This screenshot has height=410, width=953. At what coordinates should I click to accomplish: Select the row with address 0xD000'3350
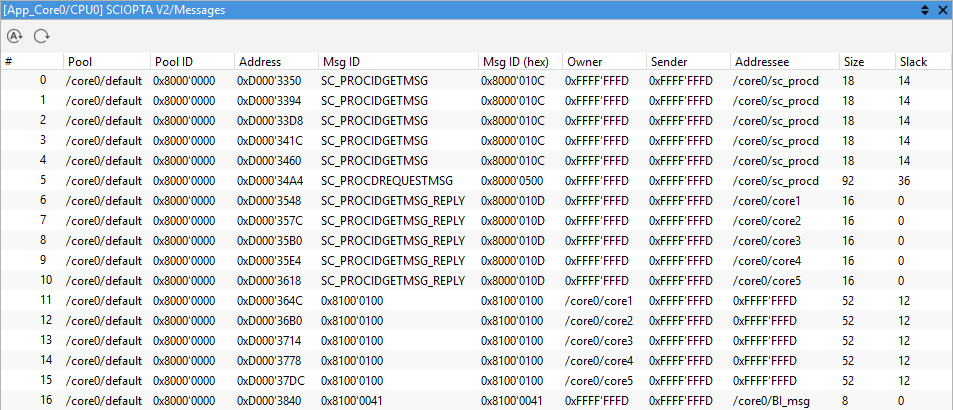[x=268, y=81]
